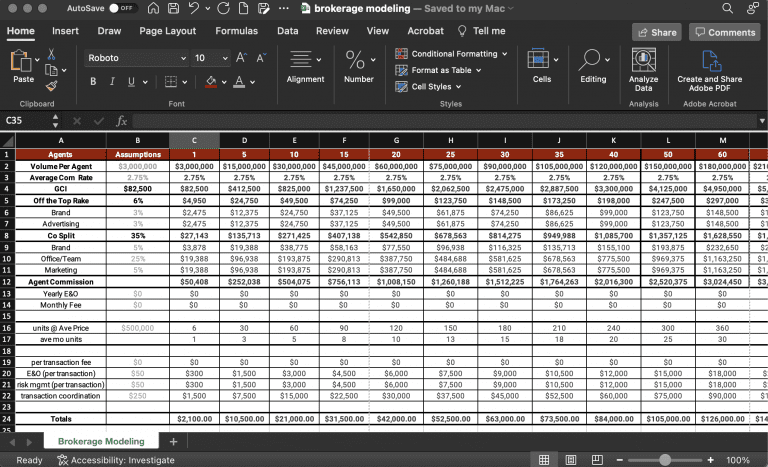The width and height of the screenshot is (768, 467).
Task: Expand the Font Color dropdown arrow
Action: [x=253, y=82]
